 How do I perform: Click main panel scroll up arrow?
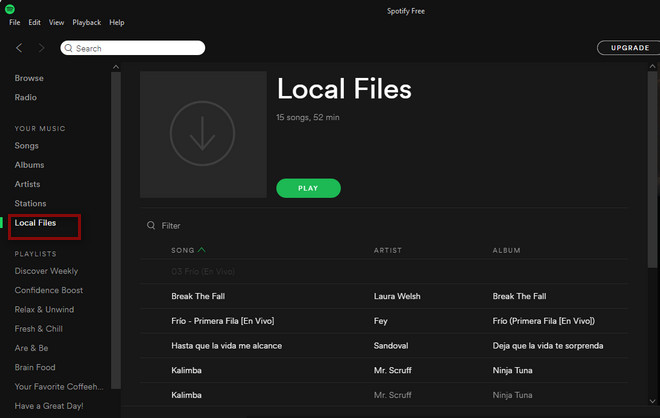(x=652, y=67)
